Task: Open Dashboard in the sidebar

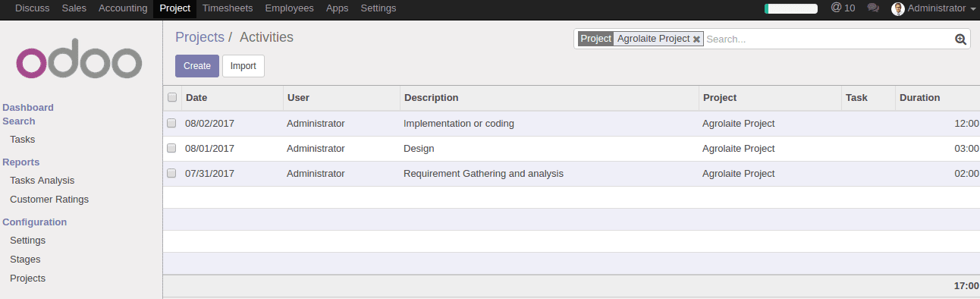Action: (x=28, y=108)
